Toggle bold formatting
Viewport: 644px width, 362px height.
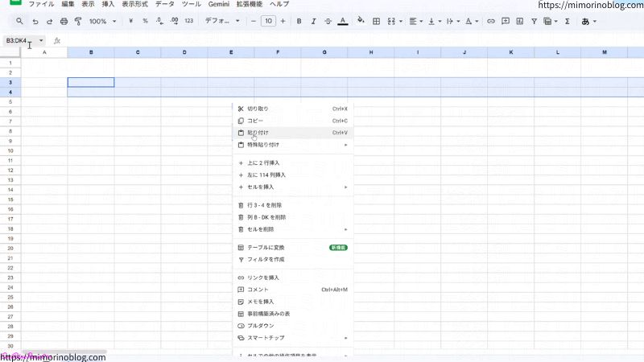pos(299,22)
